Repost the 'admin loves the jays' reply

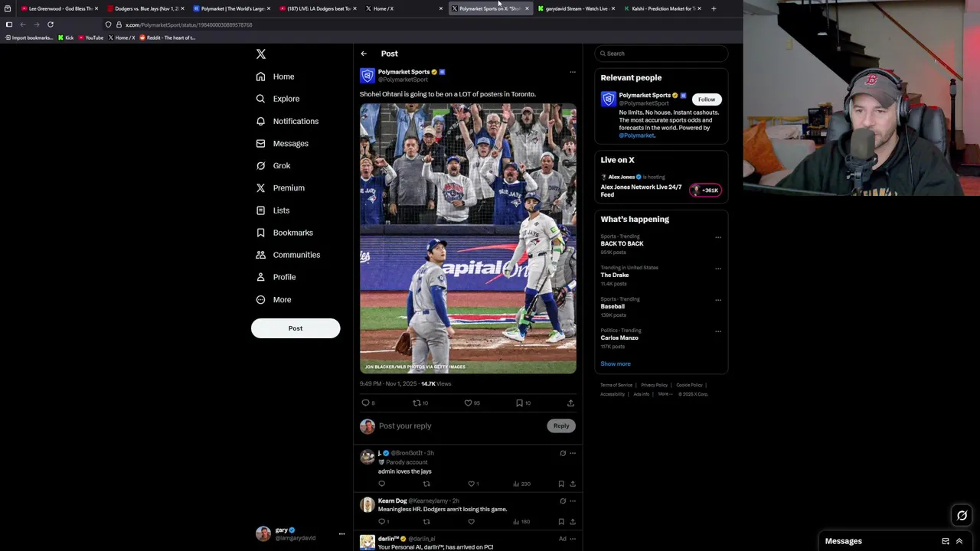click(x=426, y=484)
